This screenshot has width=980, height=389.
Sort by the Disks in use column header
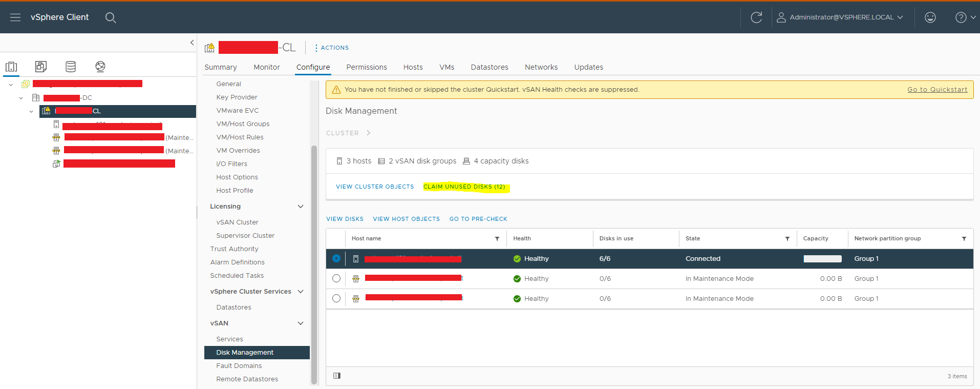pyautogui.click(x=616, y=239)
